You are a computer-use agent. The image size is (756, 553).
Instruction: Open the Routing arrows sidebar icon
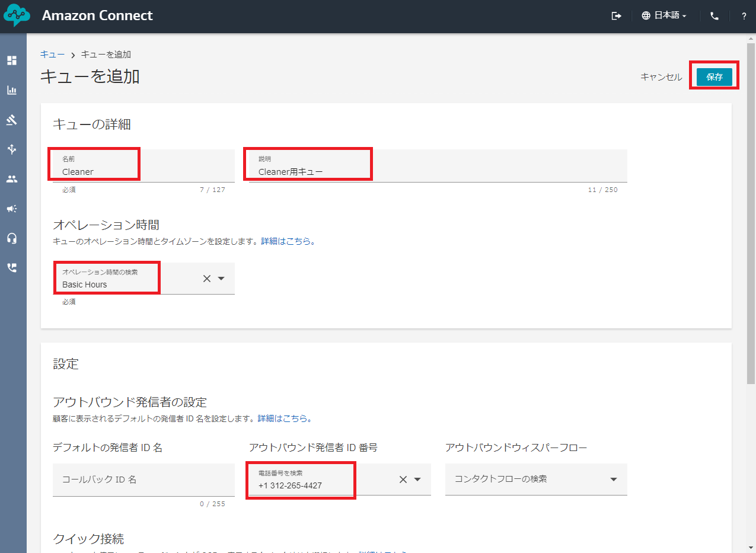click(12, 149)
